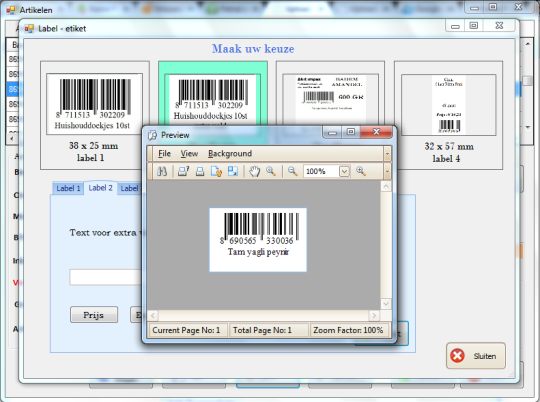The image size is (540, 402).
Task: Click the extra text input field
Action: click(106, 277)
